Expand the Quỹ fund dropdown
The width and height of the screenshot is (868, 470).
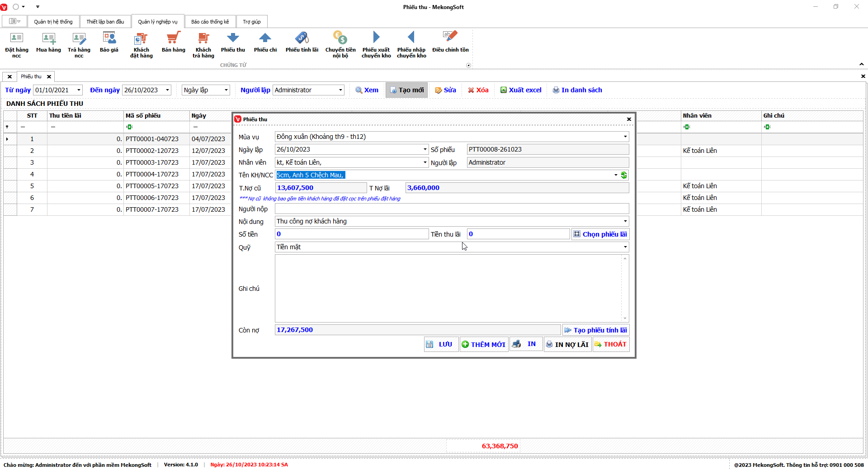[625, 247]
